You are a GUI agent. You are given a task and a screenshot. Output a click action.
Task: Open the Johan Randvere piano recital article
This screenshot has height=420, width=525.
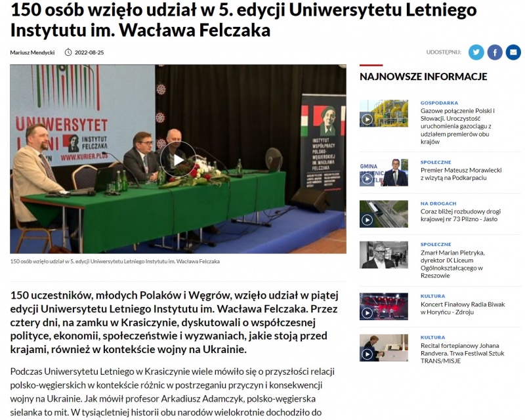coord(463,353)
